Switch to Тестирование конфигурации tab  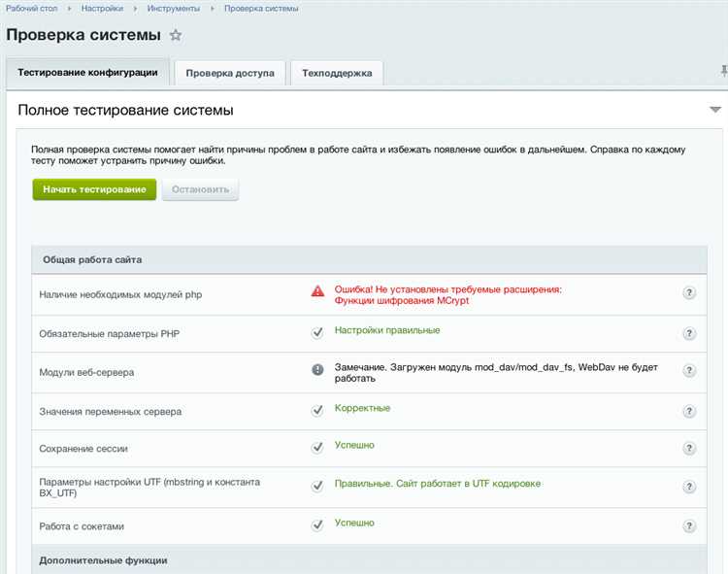coord(87,73)
